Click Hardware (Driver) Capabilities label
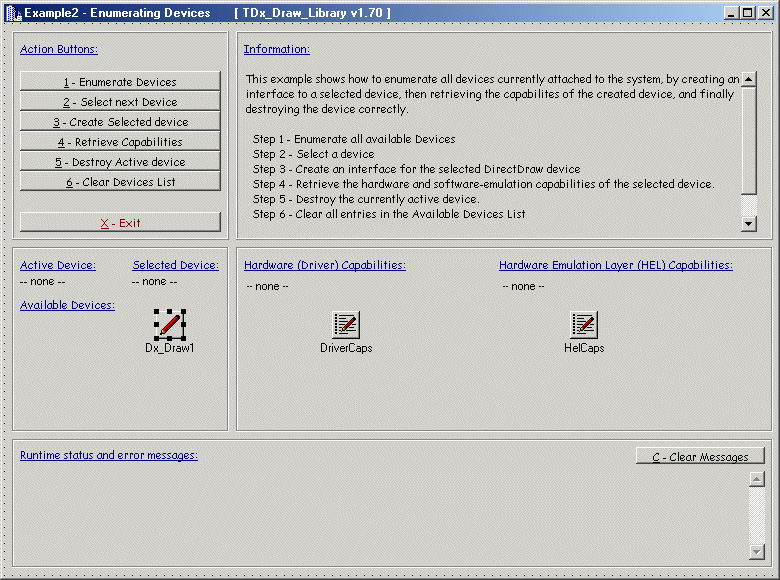This screenshot has height=580, width=780. 325,265
